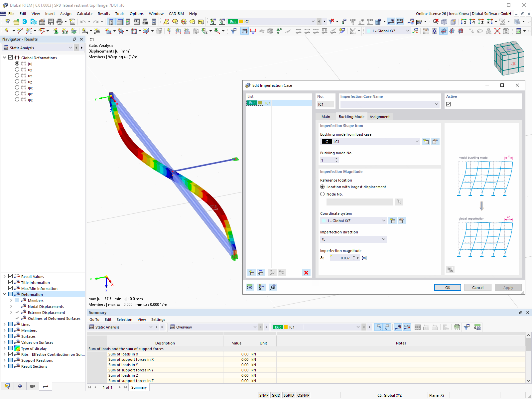Image resolution: width=532 pixels, height=399 pixels.
Task: Toggle OSNAP in status bar
Action: point(303,395)
